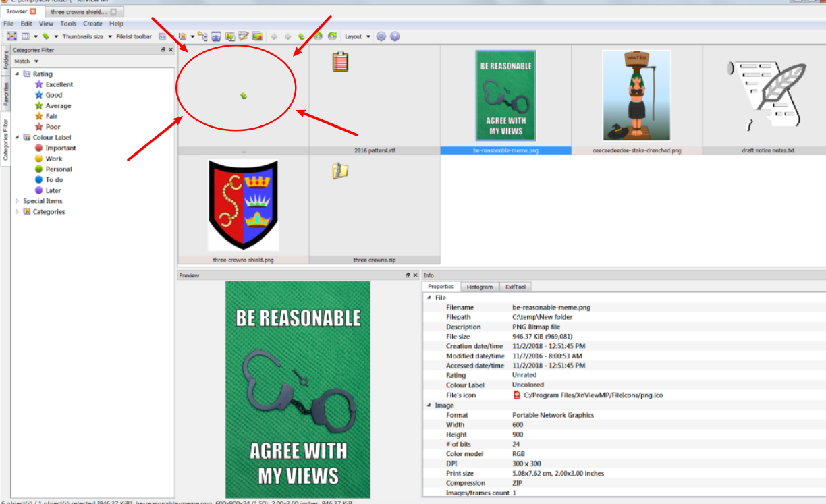Viewport: 826px width, 504px height.
Task: Open the Help menu
Action: coord(116,24)
